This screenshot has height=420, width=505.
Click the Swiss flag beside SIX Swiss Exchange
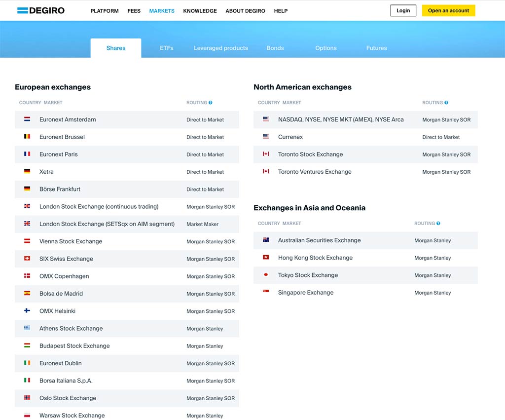[27, 259]
